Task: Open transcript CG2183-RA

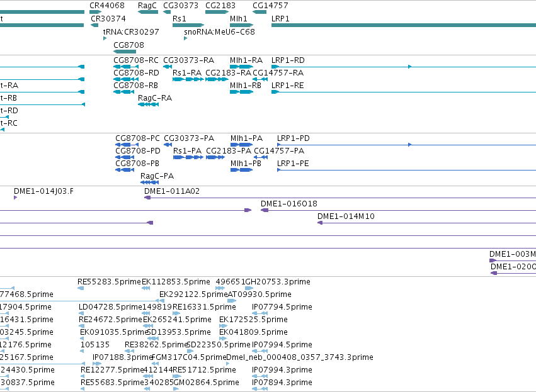Action: (229, 73)
